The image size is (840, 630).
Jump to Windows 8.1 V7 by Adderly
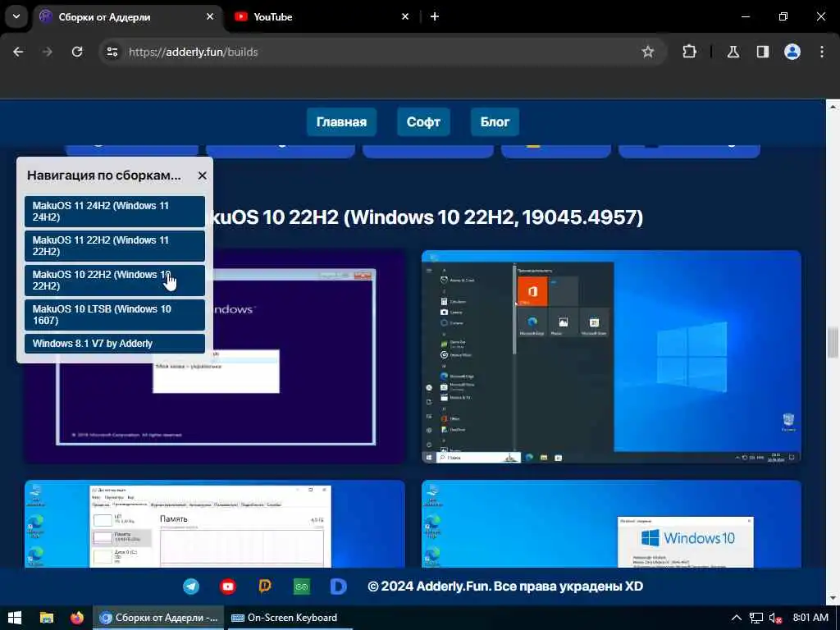click(115, 344)
